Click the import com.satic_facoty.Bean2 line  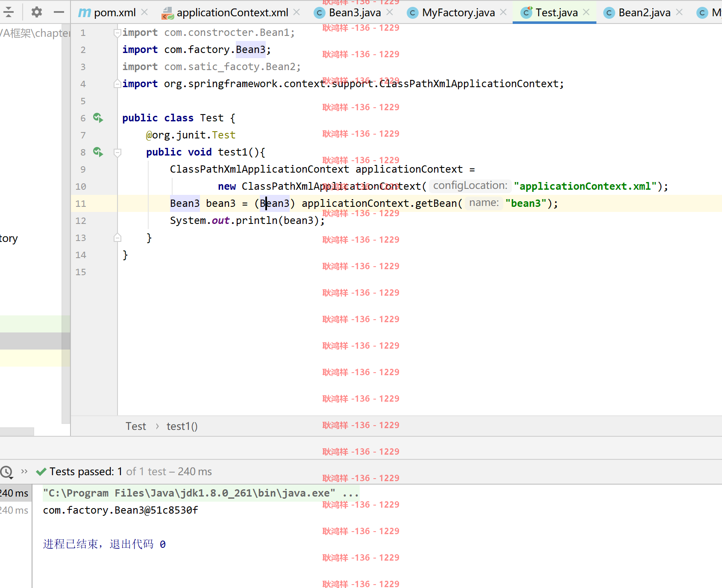click(211, 67)
